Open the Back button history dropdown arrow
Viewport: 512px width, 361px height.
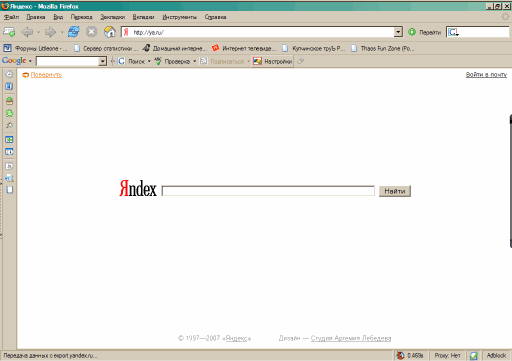38,32
